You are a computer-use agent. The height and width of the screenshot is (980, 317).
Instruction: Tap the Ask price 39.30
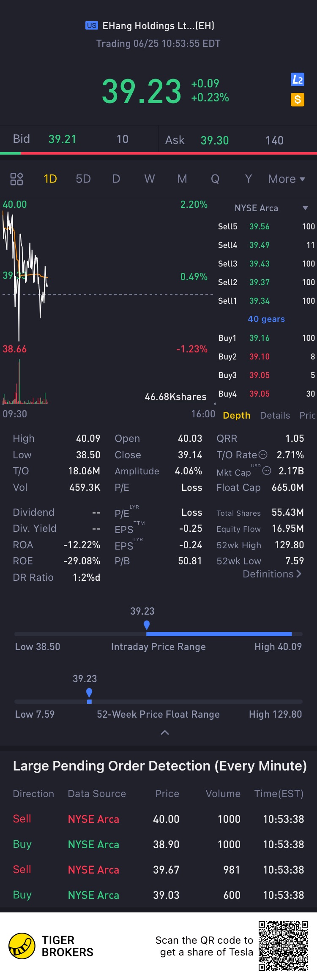[x=215, y=140]
